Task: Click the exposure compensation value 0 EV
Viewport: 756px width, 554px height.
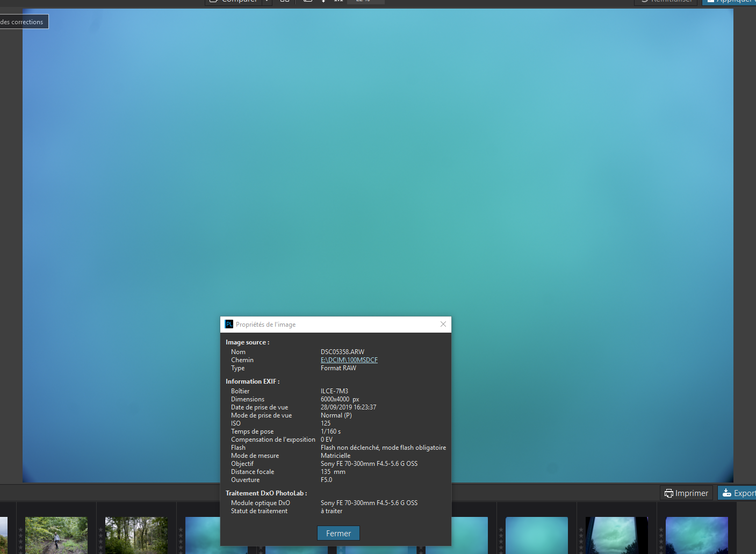Action: coord(327,440)
